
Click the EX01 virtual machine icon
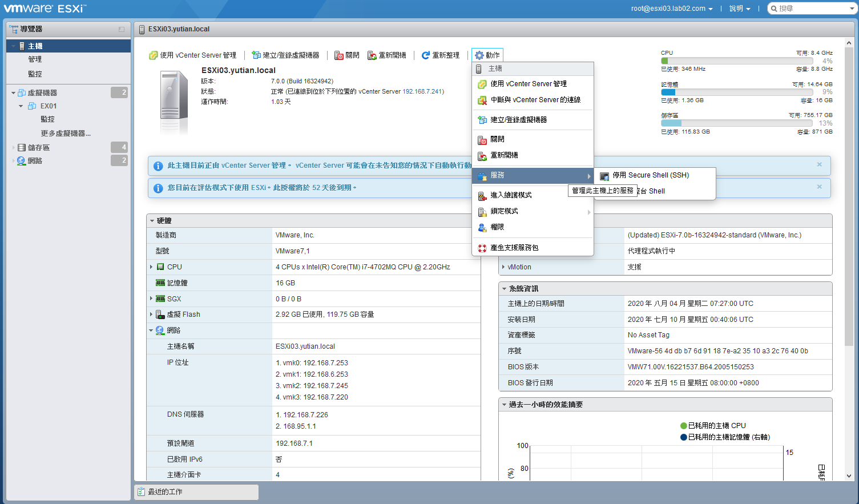(x=33, y=106)
